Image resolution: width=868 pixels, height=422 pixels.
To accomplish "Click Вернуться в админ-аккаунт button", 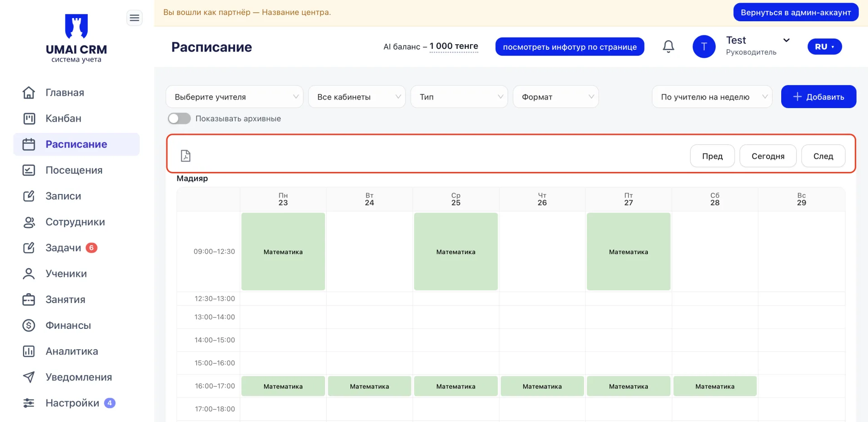I will tap(796, 13).
